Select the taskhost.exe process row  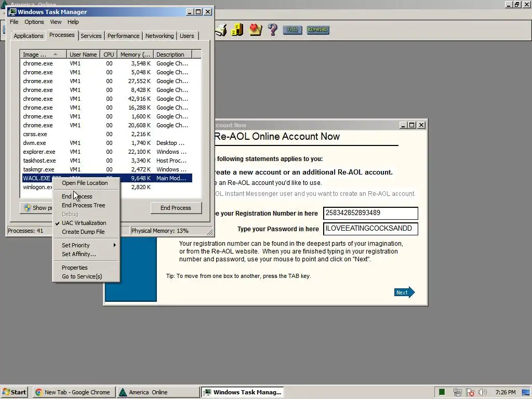point(107,161)
